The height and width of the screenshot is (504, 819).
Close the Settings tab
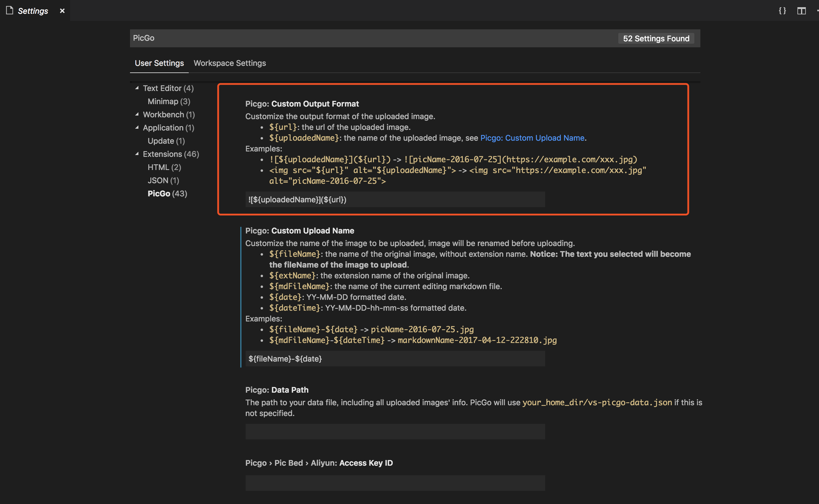pos(62,11)
